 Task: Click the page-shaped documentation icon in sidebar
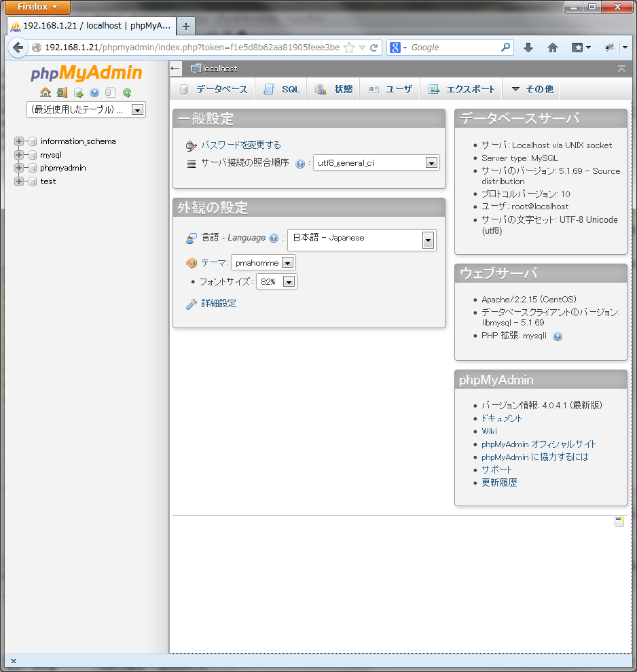pyautogui.click(x=111, y=92)
